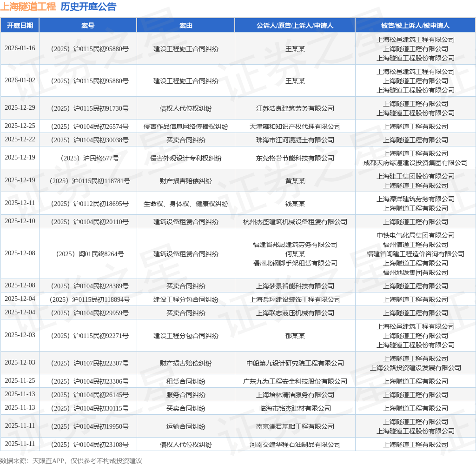Select case number 沪0104民初26574号
This screenshot has height=465, width=476.
pos(90,126)
